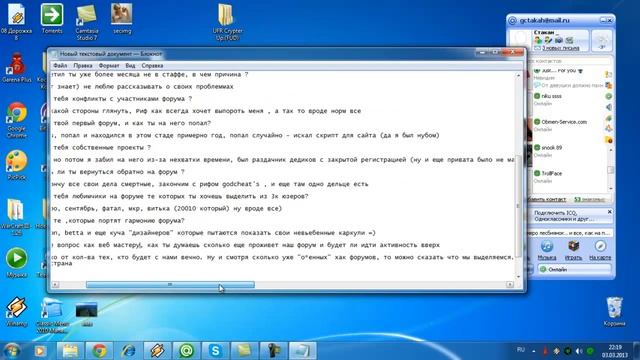
Task: Click the mail envelope icon under Стакан
Action: point(569,40)
